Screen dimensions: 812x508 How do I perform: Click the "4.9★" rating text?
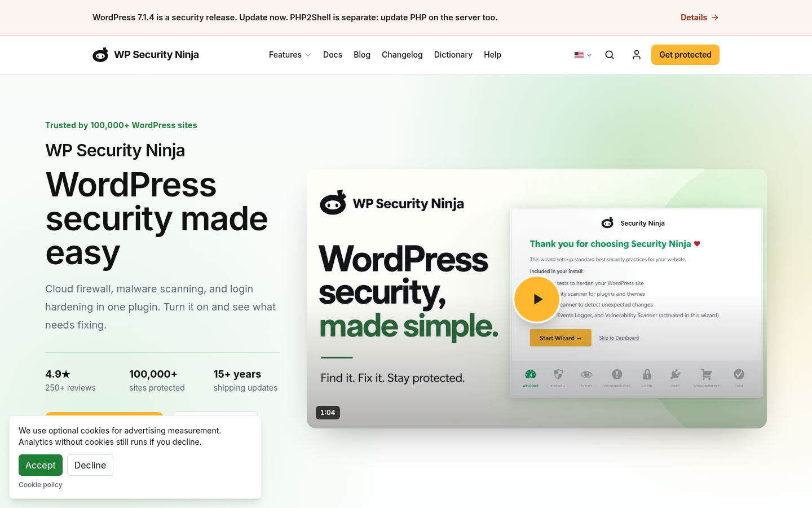pyautogui.click(x=58, y=374)
